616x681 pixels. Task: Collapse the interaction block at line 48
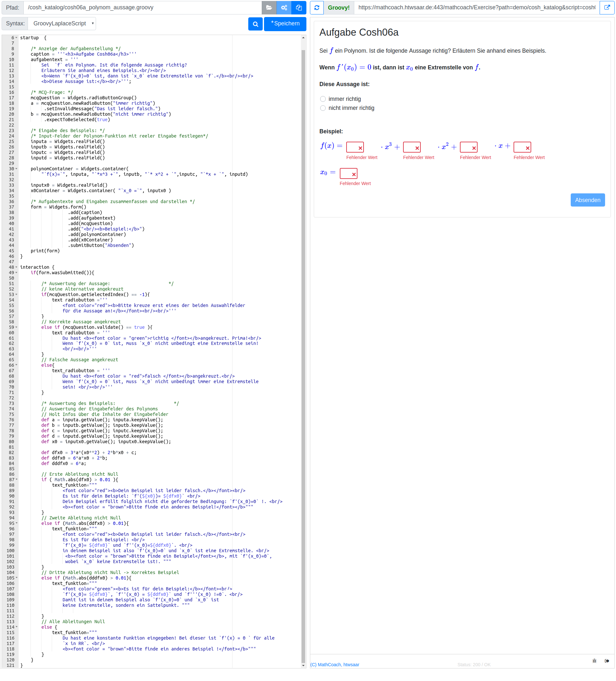[16, 267]
